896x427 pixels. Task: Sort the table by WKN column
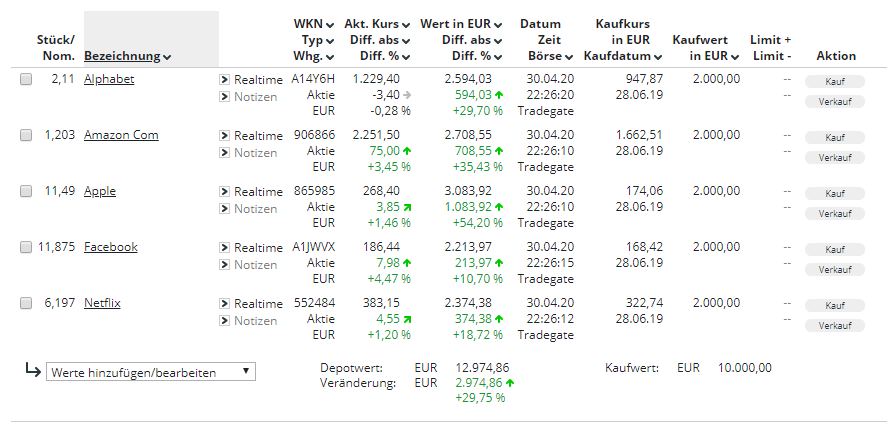point(312,23)
